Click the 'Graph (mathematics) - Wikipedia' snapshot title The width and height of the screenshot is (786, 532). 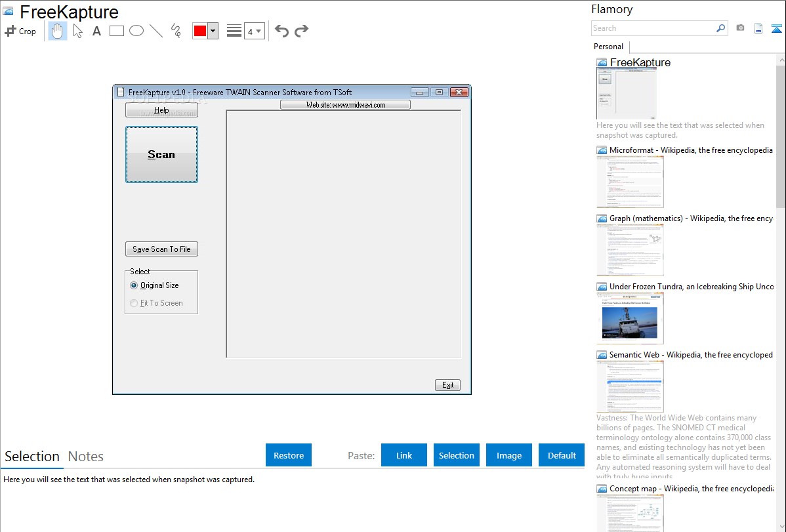tap(692, 218)
